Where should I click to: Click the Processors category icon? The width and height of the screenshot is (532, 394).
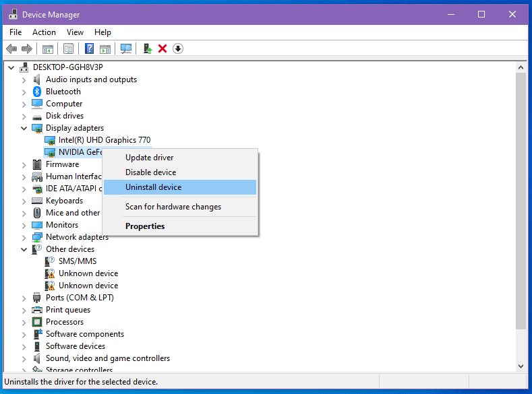37,322
